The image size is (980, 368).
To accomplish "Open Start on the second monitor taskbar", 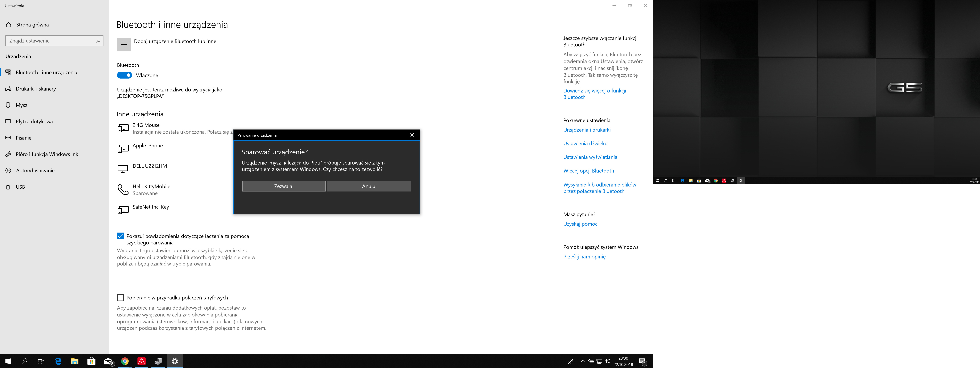I will [x=657, y=181].
